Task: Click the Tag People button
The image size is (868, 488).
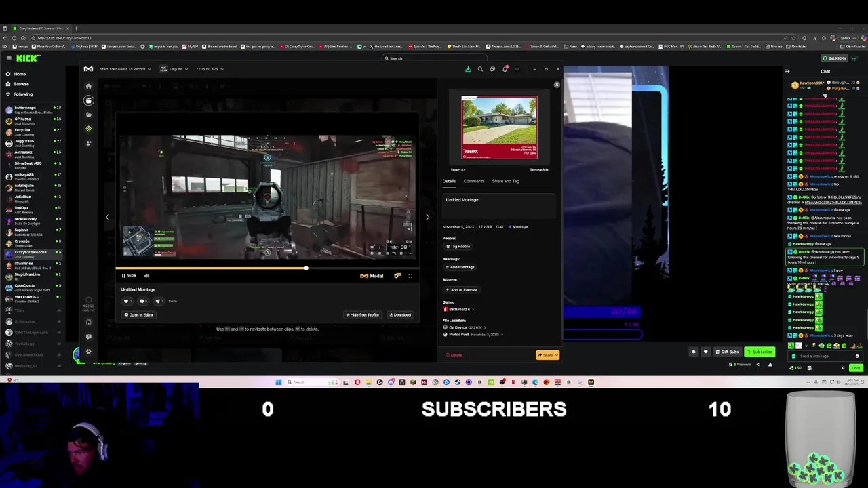Action: (458, 247)
